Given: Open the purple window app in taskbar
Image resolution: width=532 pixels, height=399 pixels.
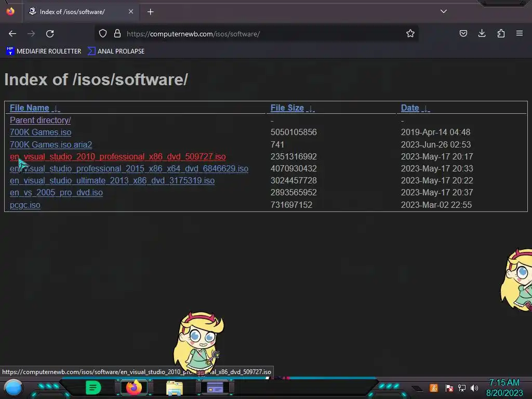Looking at the screenshot, I should (215, 388).
